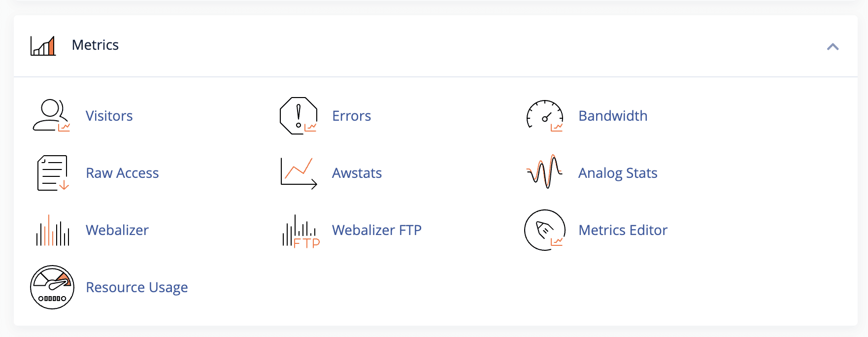Open the Raw Access link
868x337 pixels.
tap(122, 173)
